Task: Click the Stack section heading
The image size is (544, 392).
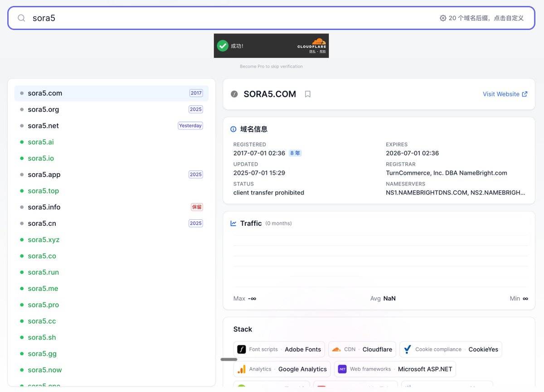Action: (243, 329)
